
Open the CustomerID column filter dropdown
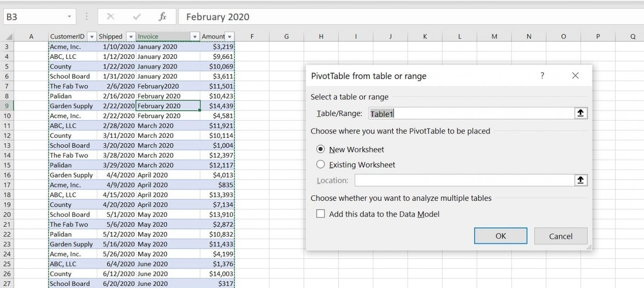point(92,36)
